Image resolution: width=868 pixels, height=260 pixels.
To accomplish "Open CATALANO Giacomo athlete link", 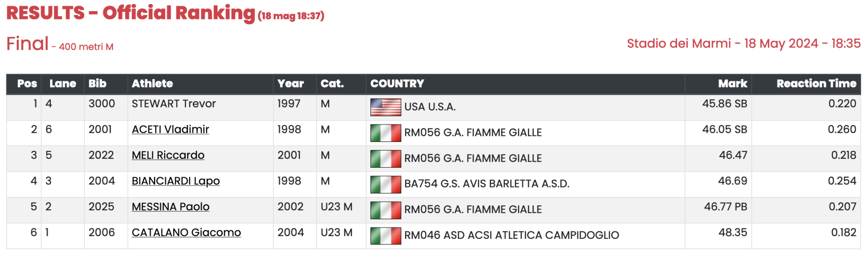I will [186, 232].
